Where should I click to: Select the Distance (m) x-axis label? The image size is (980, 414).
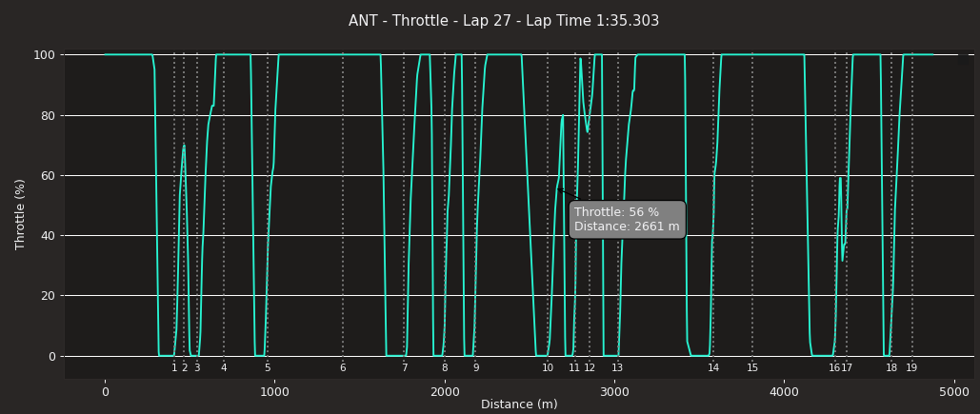click(x=519, y=404)
